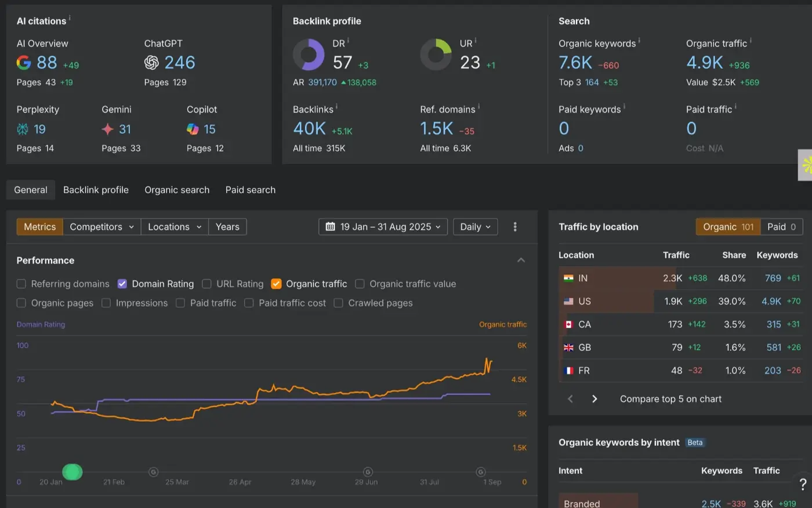Click the Google AI Overview icon
This screenshot has width=812, height=508.
(24, 63)
